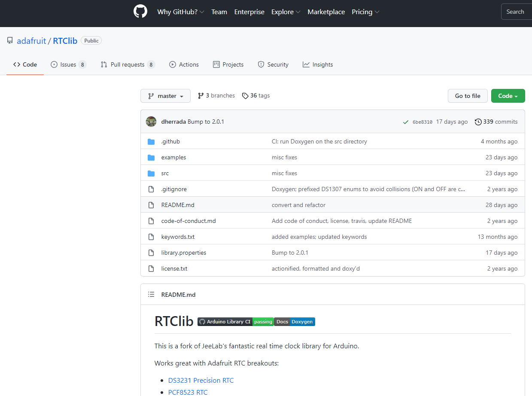Open the Why GitHub? dropdown menu

181,12
